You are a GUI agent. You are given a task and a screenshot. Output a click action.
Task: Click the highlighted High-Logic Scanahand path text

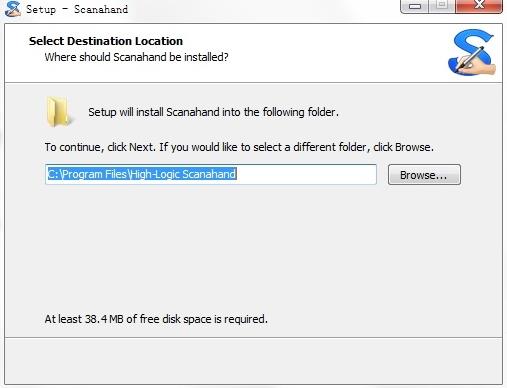point(142,174)
